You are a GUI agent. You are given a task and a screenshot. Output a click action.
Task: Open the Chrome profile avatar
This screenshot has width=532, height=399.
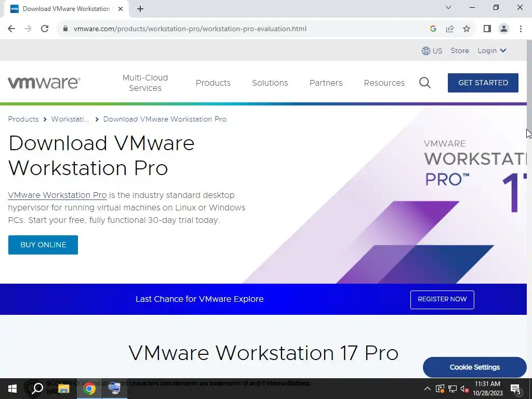(504, 29)
